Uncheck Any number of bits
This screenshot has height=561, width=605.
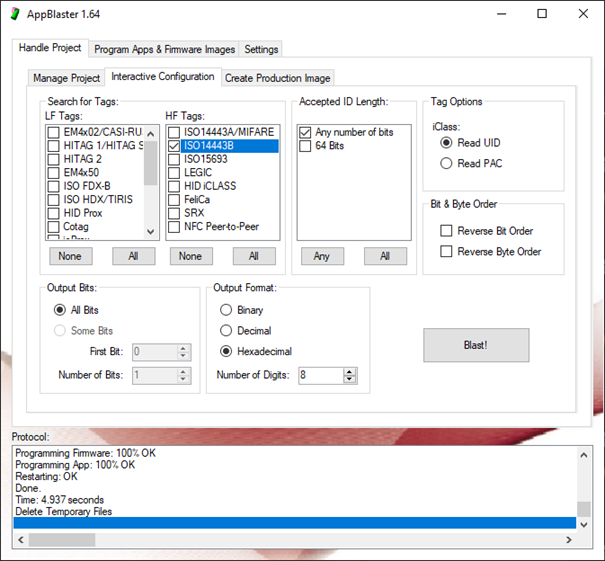(x=305, y=132)
